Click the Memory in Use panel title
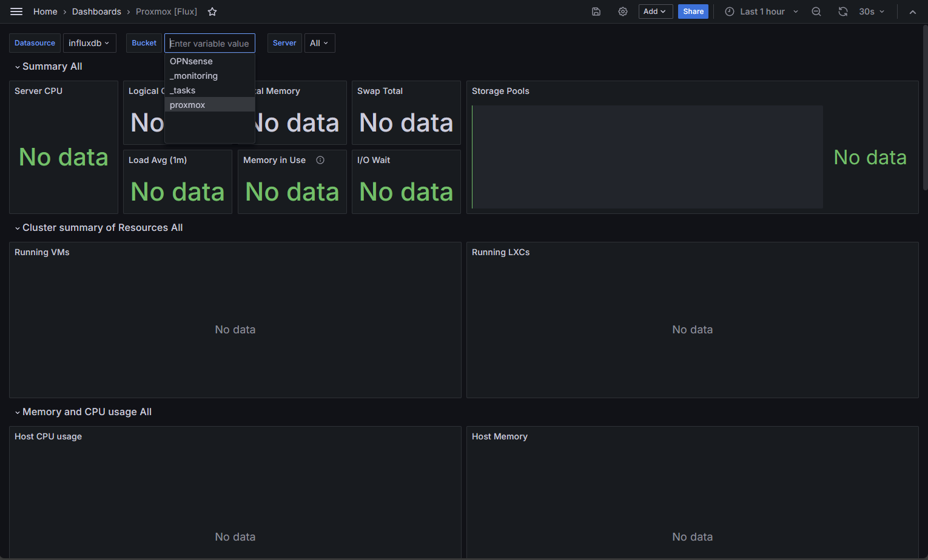This screenshot has width=928, height=560. click(x=274, y=160)
